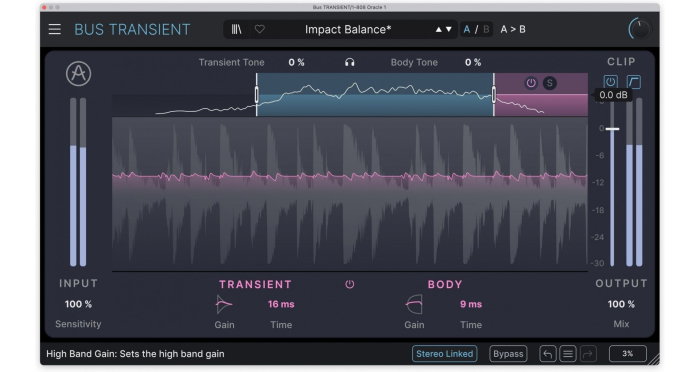This screenshot has height=372, width=700.
Task: Click the right crossover frequency handle
Action: tap(494, 95)
